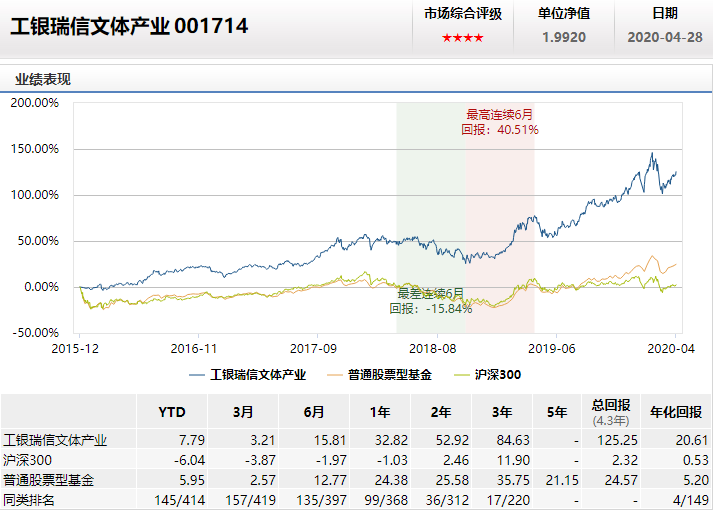
Task: Click the 同类排名 row label
Action: 29,500
